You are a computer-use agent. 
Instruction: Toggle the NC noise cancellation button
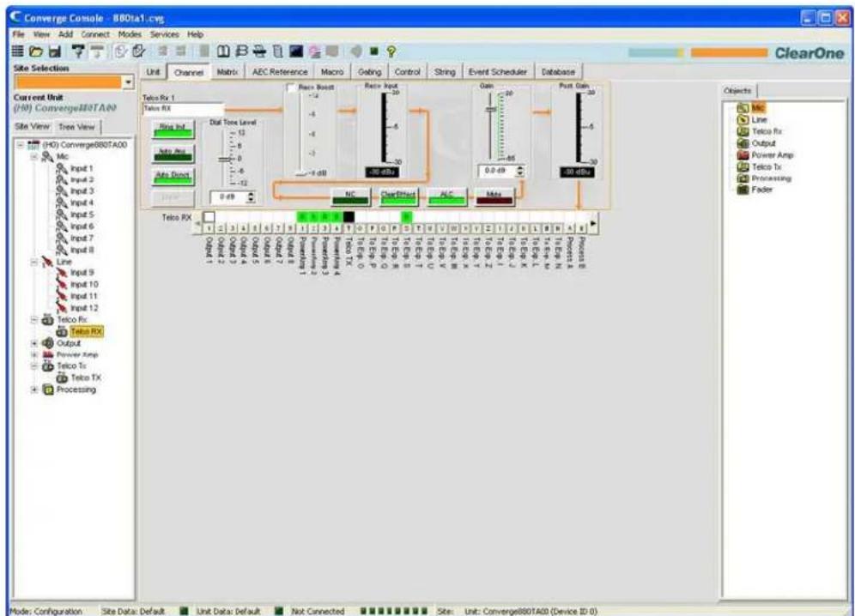point(350,196)
